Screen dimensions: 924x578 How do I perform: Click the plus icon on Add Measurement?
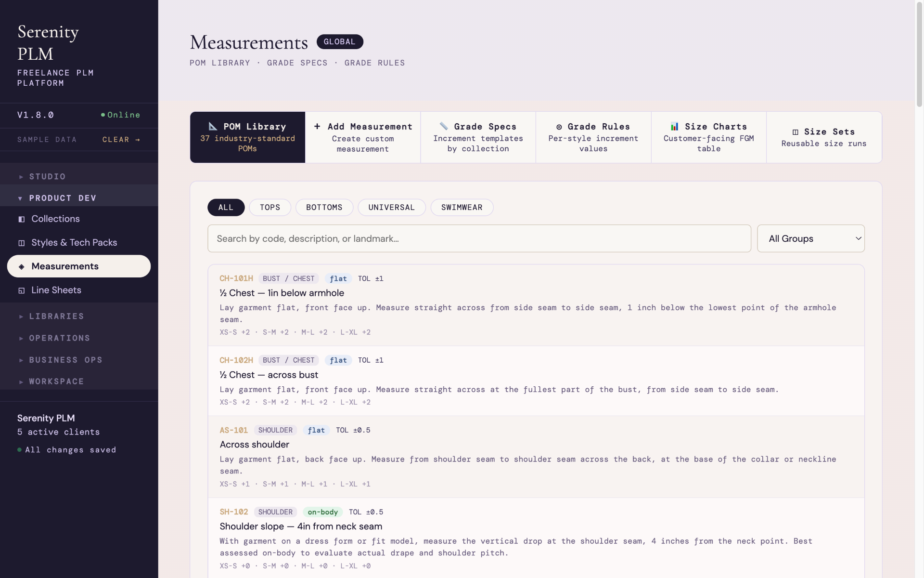coord(317,126)
